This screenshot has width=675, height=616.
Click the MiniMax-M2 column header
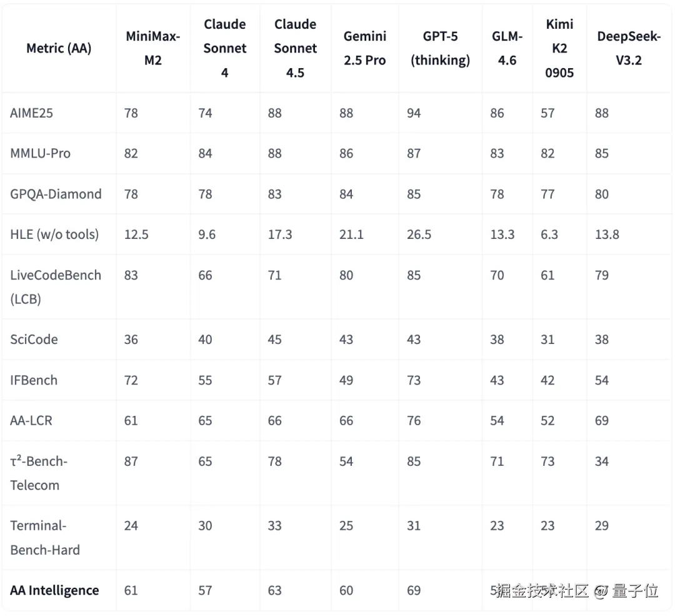click(x=152, y=48)
